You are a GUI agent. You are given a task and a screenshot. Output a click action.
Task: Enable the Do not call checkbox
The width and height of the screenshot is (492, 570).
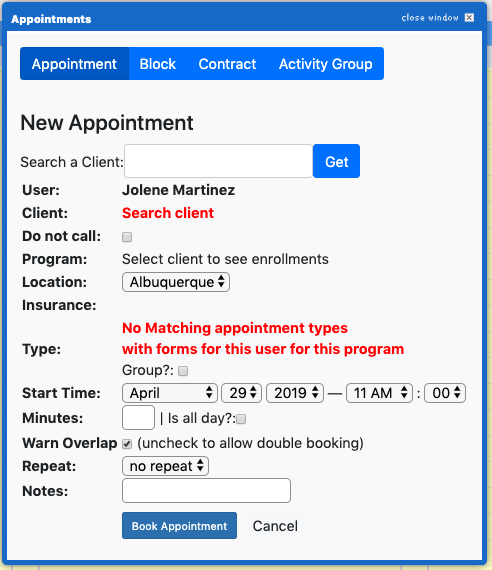(127, 237)
